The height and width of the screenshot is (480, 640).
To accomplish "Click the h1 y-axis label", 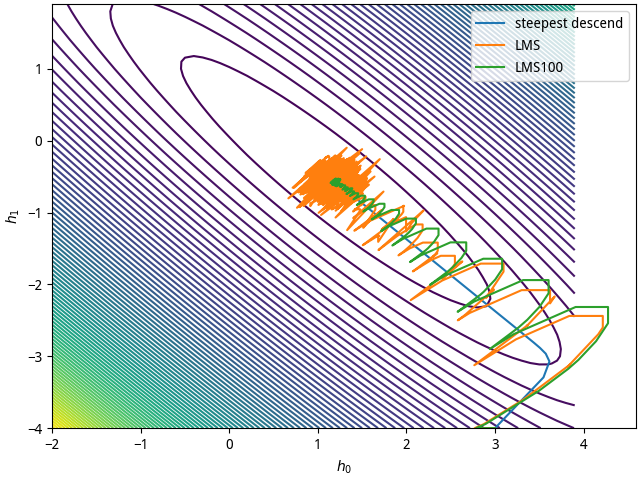I will tap(13, 217).
